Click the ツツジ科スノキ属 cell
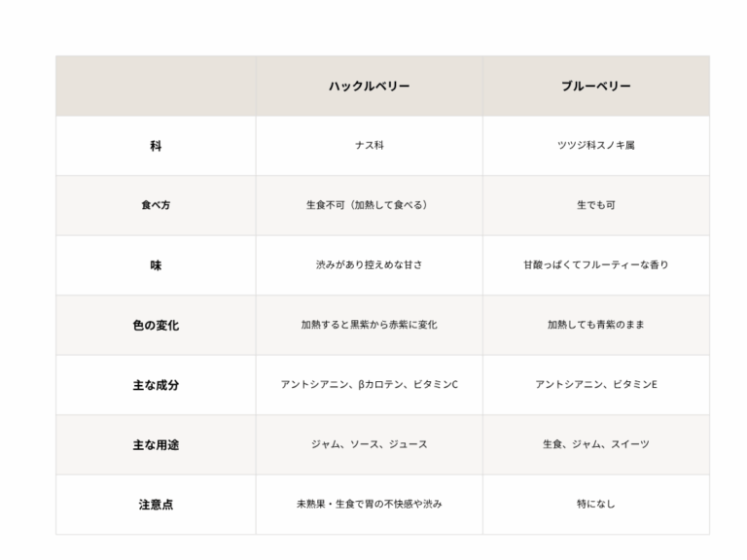This screenshot has height=560, width=747. point(595,146)
